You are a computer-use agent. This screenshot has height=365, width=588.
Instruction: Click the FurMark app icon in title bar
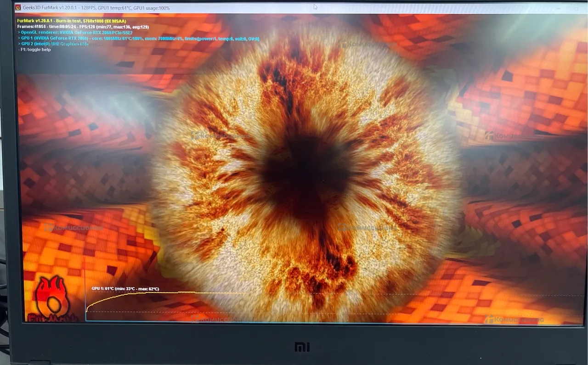tap(18, 8)
